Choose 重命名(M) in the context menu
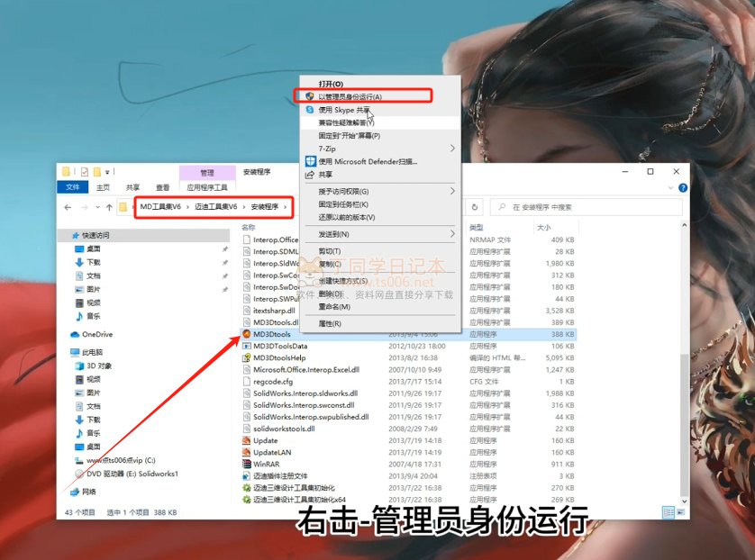Image resolution: width=755 pixels, height=560 pixels. tap(380, 307)
